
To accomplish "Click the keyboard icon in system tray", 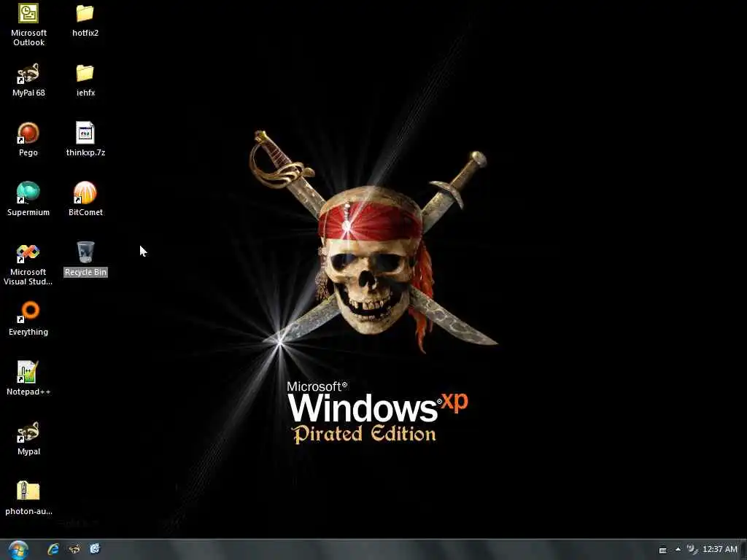I will [x=662, y=550].
